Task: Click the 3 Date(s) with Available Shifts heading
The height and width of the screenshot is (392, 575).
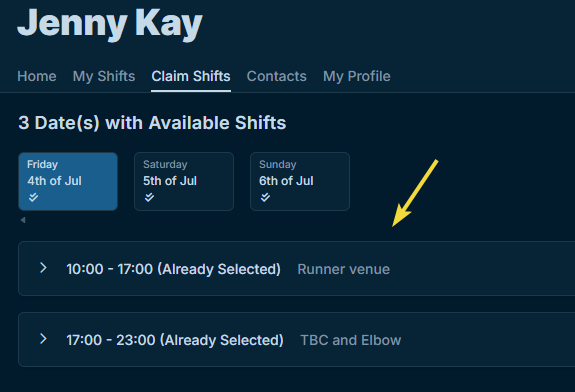Action: (152, 123)
